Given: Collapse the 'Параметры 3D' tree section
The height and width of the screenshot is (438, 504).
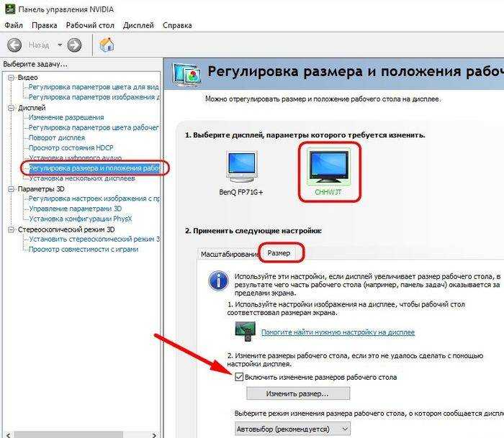Looking at the screenshot, I should [12, 189].
